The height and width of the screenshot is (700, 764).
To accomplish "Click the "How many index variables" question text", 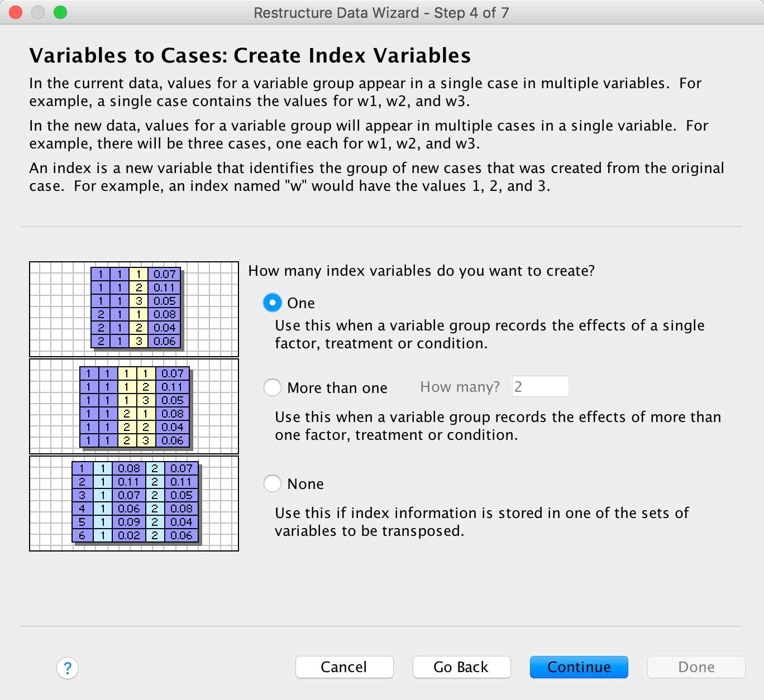I will [421, 271].
